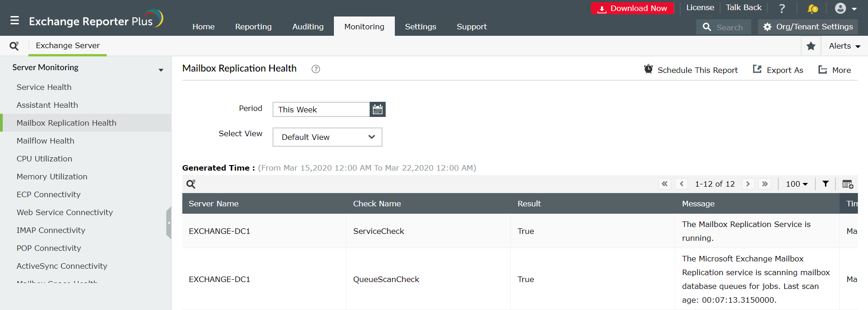Click the sidebar report search icon

click(x=14, y=46)
